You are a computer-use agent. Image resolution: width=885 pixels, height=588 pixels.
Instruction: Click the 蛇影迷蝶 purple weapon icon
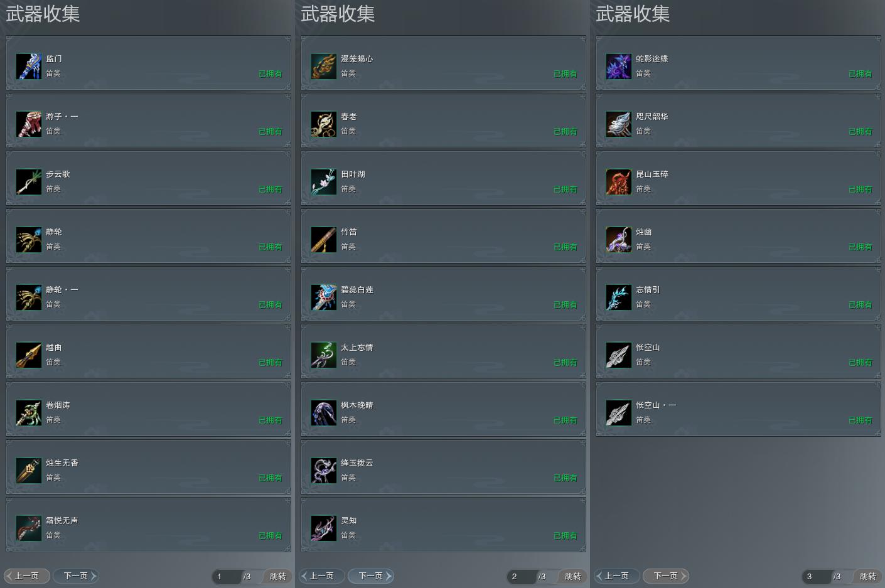coord(619,67)
